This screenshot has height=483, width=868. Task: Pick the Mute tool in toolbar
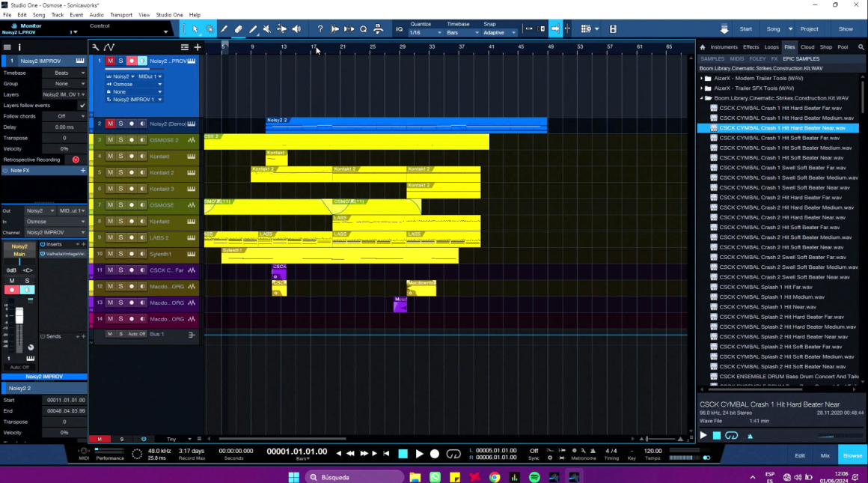[x=267, y=29]
